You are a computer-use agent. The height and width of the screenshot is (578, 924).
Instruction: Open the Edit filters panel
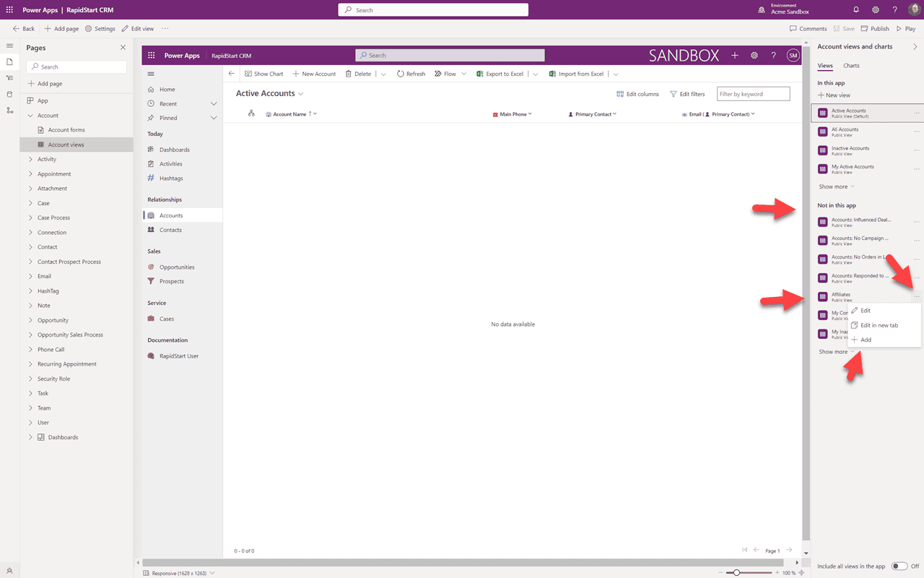pyautogui.click(x=687, y=93)
